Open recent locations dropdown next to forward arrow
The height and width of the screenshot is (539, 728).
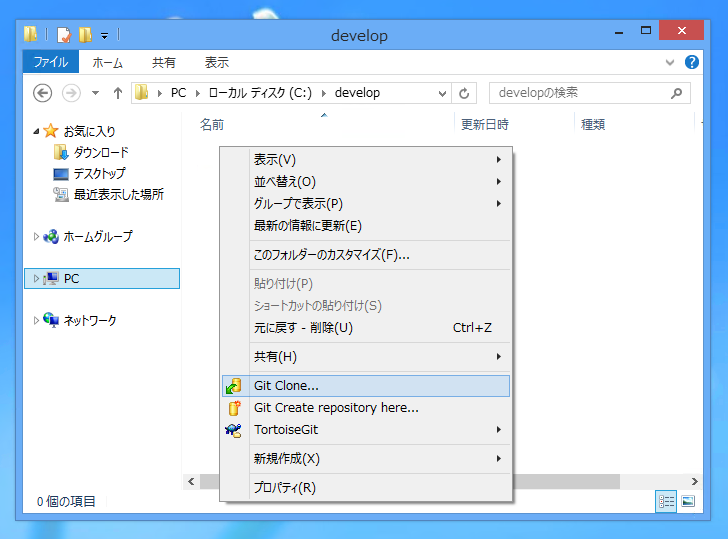[96, 93]
